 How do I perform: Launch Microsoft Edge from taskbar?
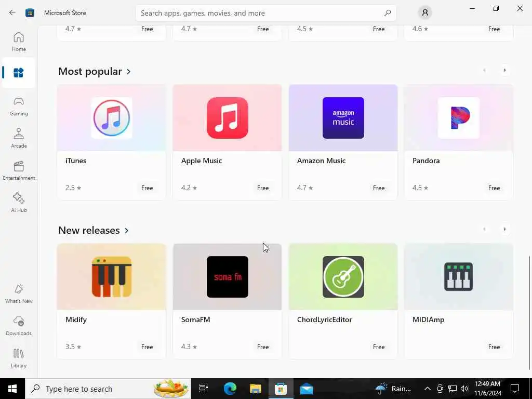point(230,389)
